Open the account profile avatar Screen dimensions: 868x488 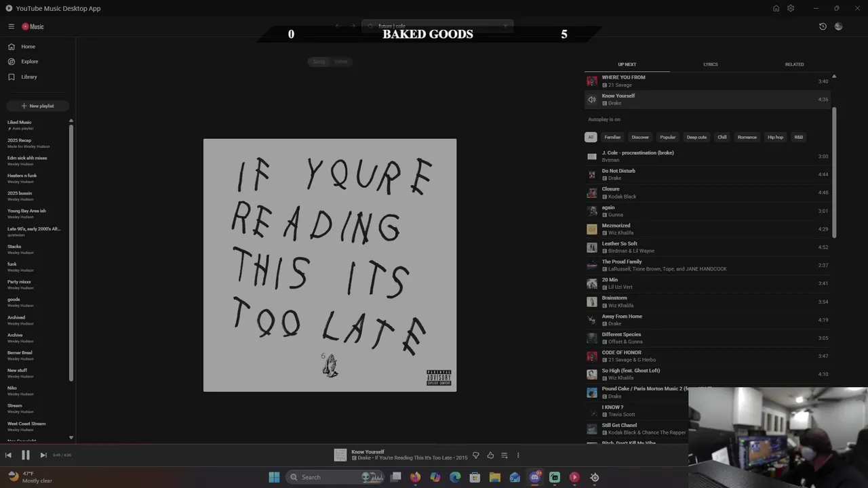(x=839, y=26)
